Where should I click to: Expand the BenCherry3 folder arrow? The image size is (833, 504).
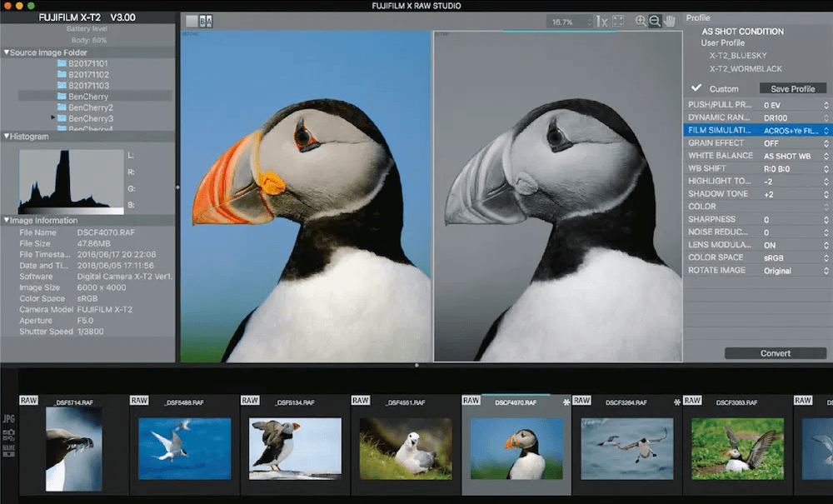pos(53,117)
